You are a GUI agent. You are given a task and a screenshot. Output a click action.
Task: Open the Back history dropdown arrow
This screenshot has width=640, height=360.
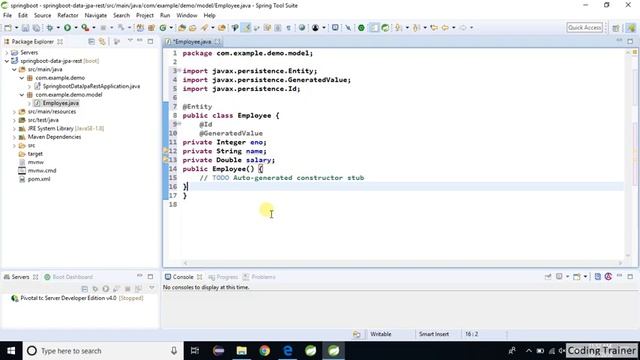click(453, 28)
